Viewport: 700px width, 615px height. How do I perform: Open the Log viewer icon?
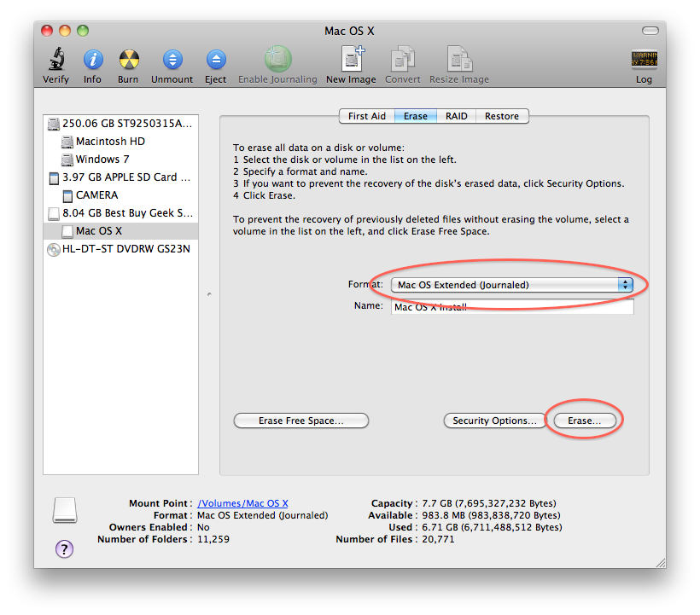tap(644, 59)
